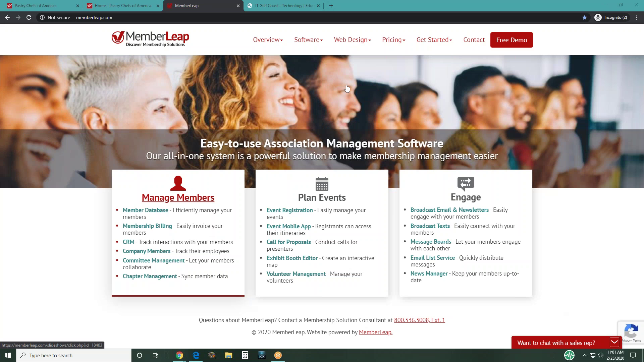Expand the Overview dropdown menu
The image size is (644, 362).
coord(268,40)
